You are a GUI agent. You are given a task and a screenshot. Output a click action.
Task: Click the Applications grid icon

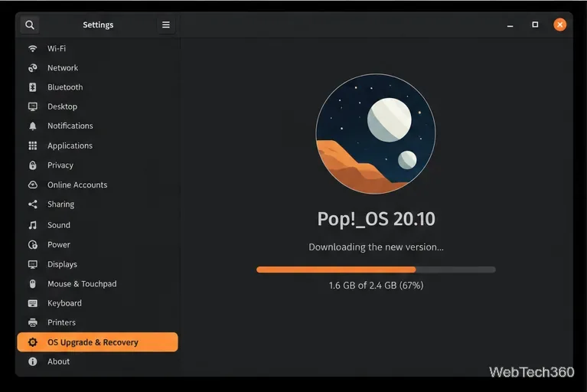33,145
